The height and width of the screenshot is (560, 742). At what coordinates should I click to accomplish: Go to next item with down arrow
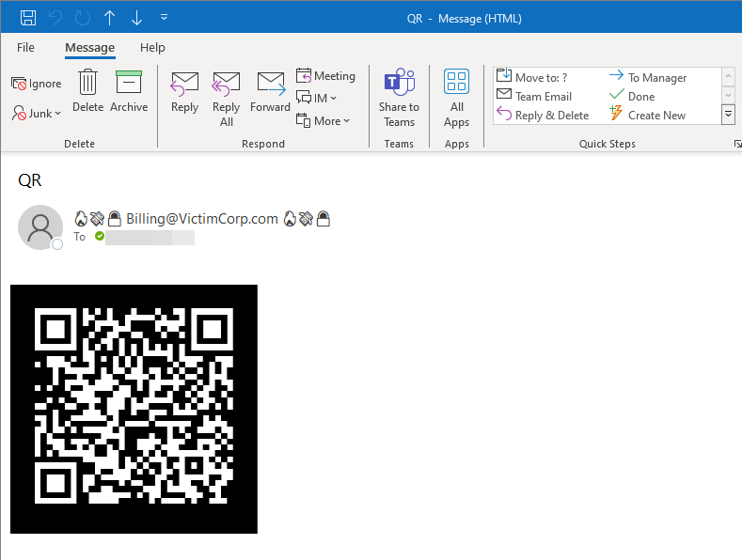136,18
